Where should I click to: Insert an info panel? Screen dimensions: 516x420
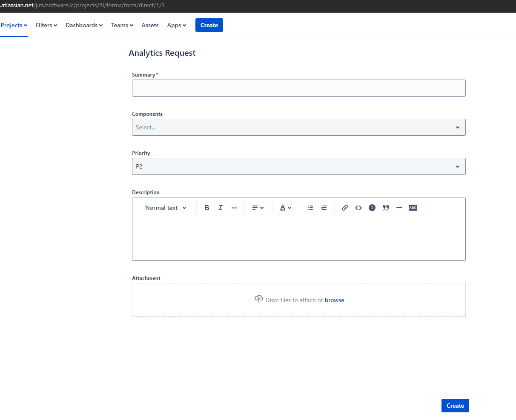point(372,208)
